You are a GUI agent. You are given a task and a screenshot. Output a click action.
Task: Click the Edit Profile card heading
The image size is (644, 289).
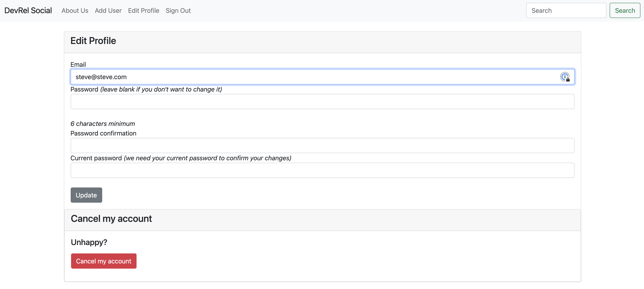click(x=93, y=41)
